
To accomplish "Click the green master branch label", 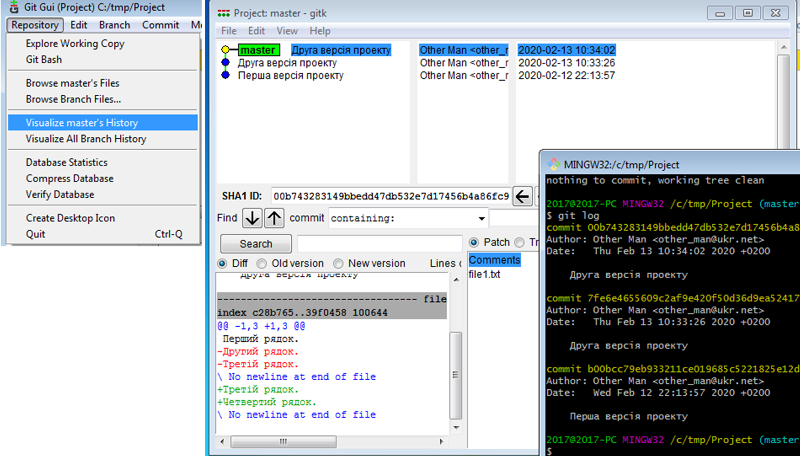I will [x=259, y=50].
